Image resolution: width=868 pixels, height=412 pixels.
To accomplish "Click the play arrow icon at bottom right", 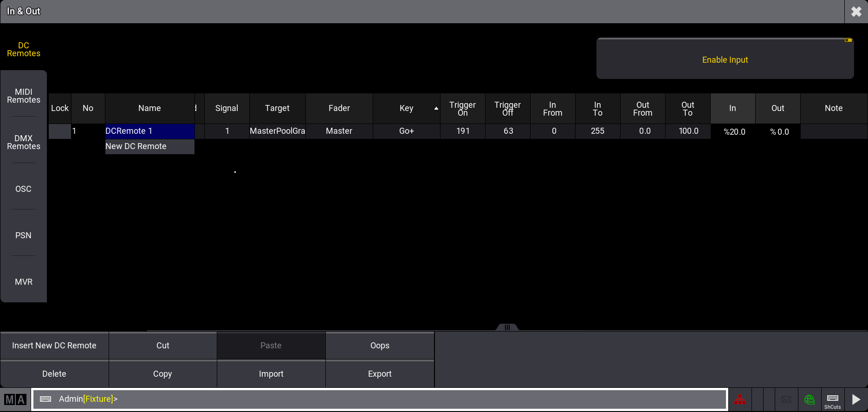I will (856, 399).
